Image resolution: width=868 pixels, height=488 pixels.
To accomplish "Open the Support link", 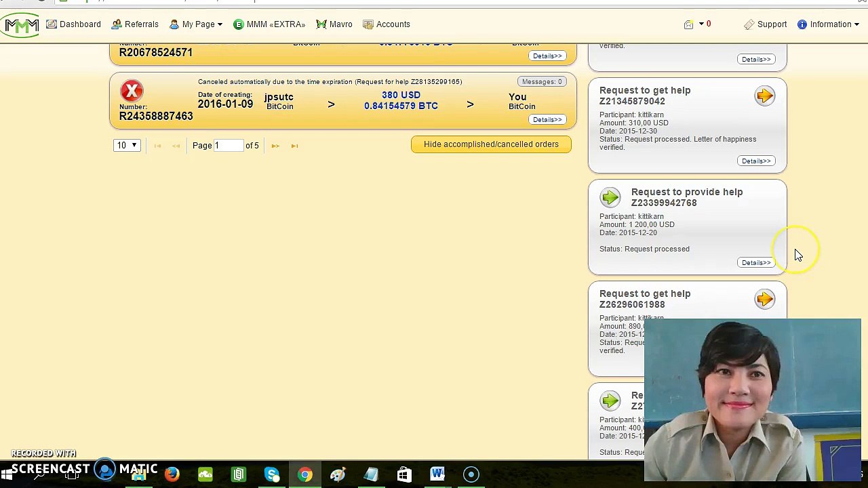I will click(x=766, y=24).
